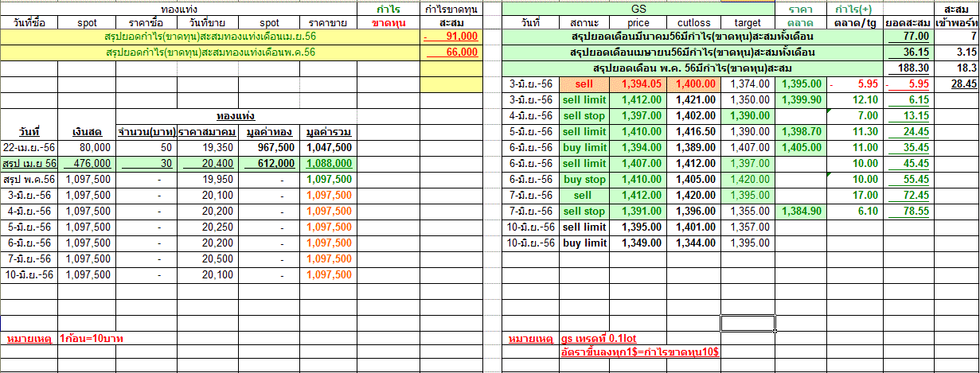Click the มูลค่ารวม column header
Image resolution: width=980 pixels, height=373 pixels.
329,131
